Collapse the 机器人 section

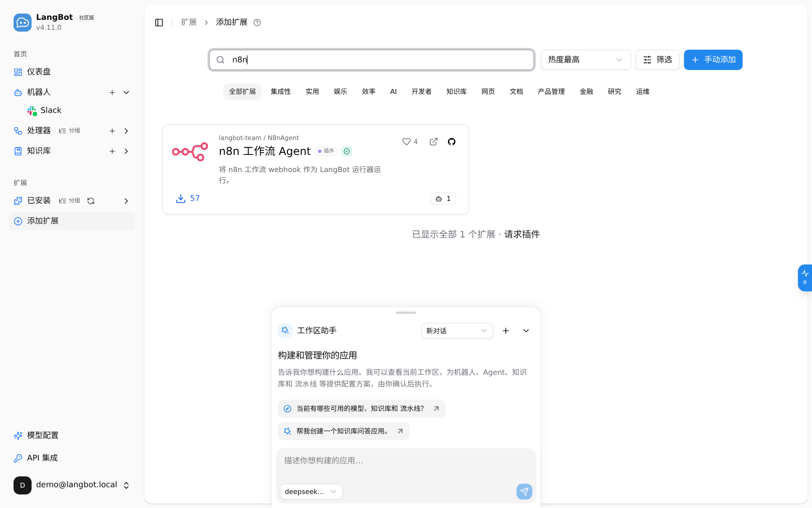point(126,93)
